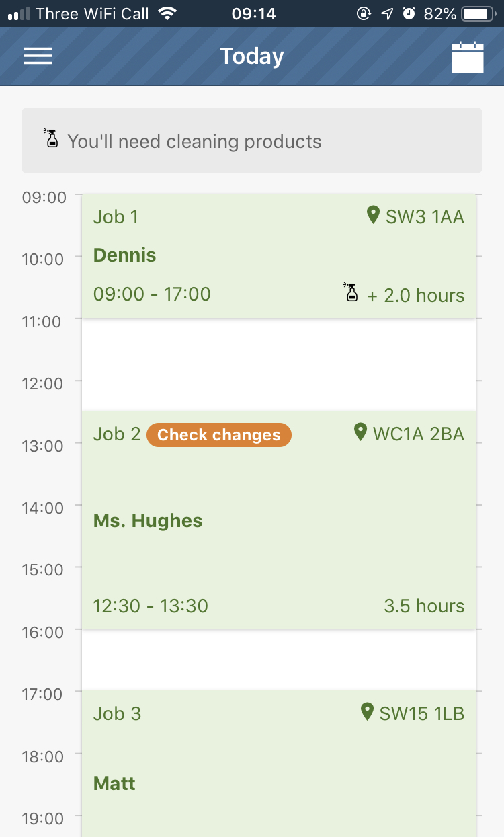Tap the spray bottle icon in Job 1
The width and height of the screenshot is (504, 837).
coord(351,292)
